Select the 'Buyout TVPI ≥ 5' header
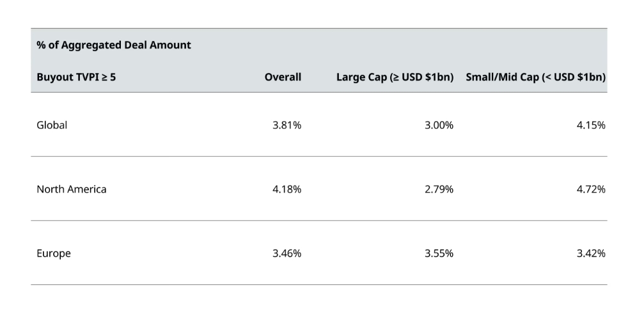644x320 pixels. coord(76,77)
